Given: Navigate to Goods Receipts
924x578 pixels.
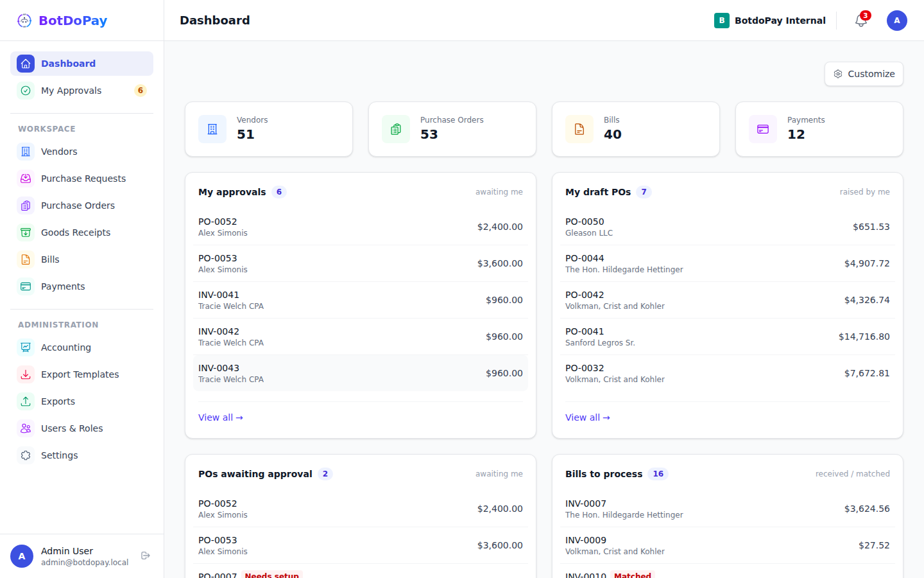Looking at the screenshot, I should tap(81, 232).
